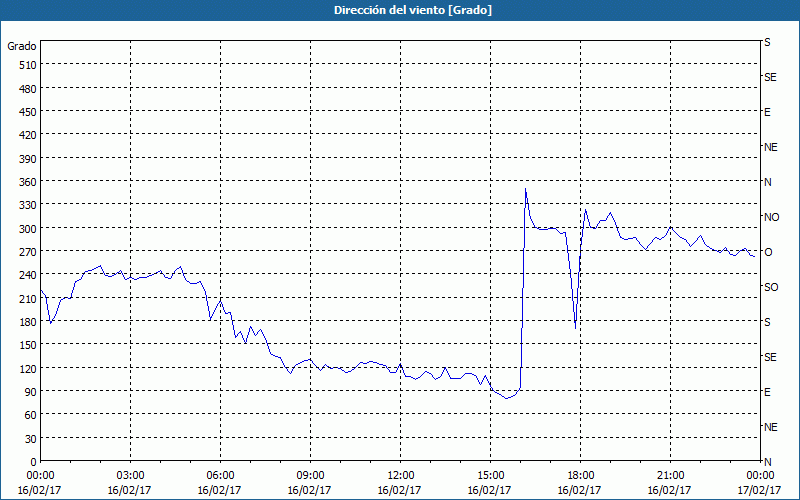Select the 480 value on the left axis
Viewport: 800px width, 500px height.
click(x=28, y=88)
